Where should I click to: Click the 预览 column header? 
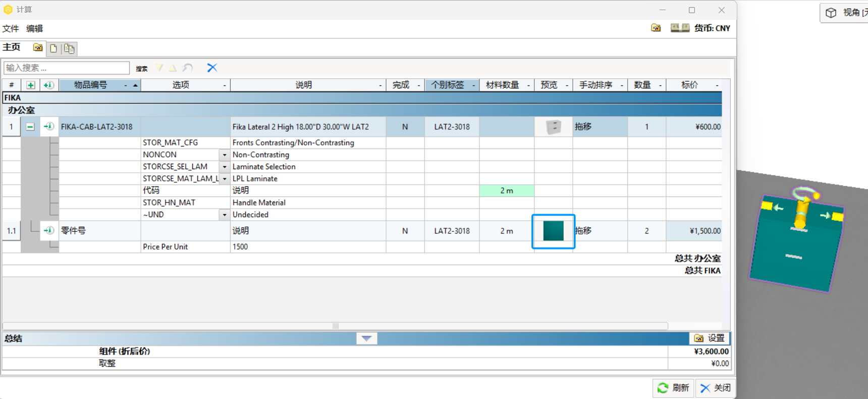553,85
